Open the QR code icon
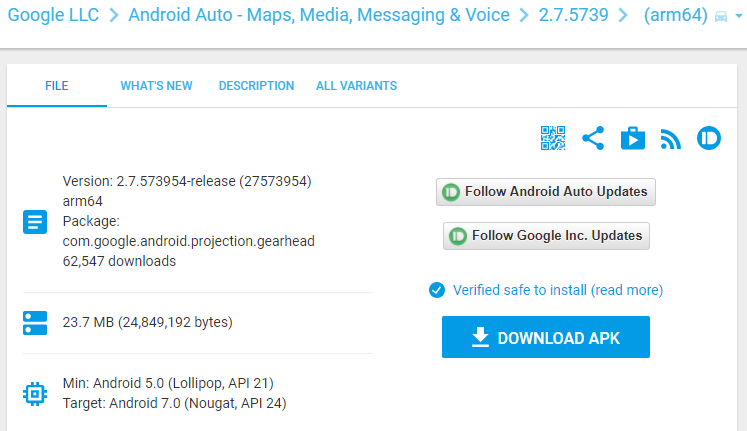 point(553,138)
